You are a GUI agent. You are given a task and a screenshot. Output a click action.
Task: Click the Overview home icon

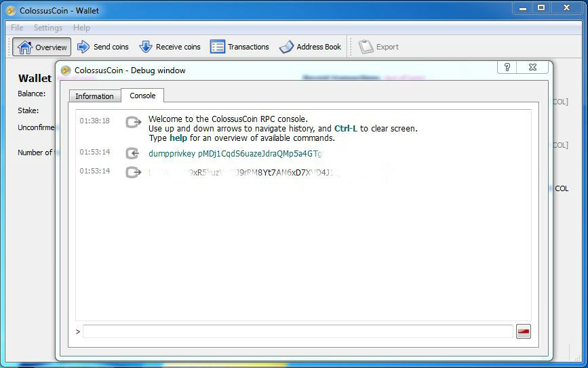25,47
